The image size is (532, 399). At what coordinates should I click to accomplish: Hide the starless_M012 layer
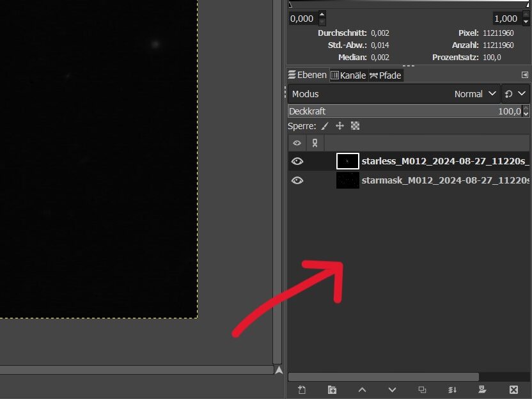[x=297, y=161]
